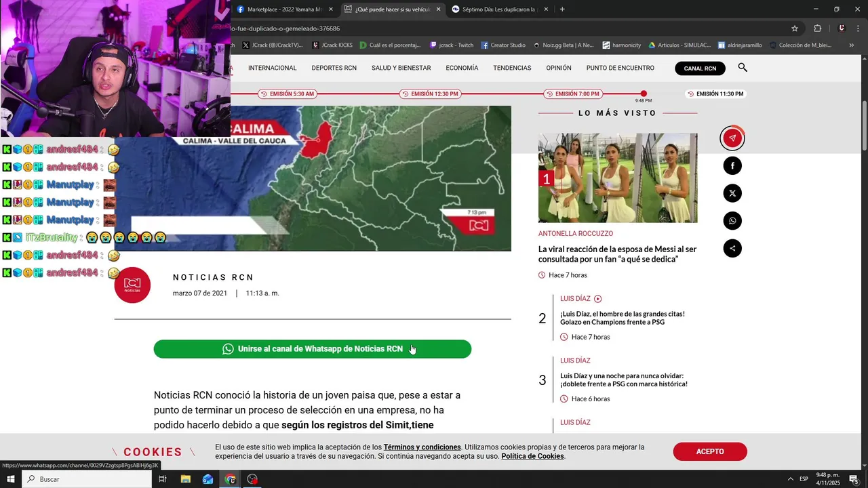Image resolution: width=868 pixels, height=488 pixels.
Task: Open the Antonella Roccuzzo story thumbnail
Action: (x=618, y=178)
